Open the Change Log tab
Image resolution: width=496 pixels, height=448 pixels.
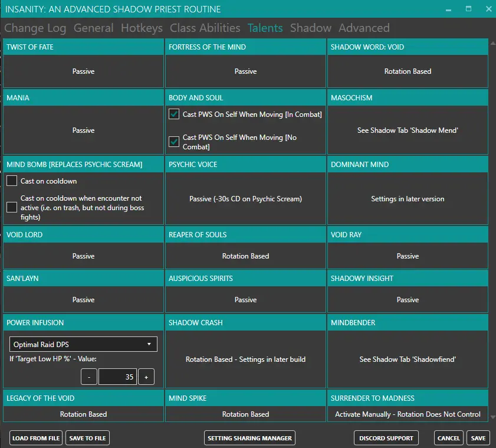click(35, 28)
